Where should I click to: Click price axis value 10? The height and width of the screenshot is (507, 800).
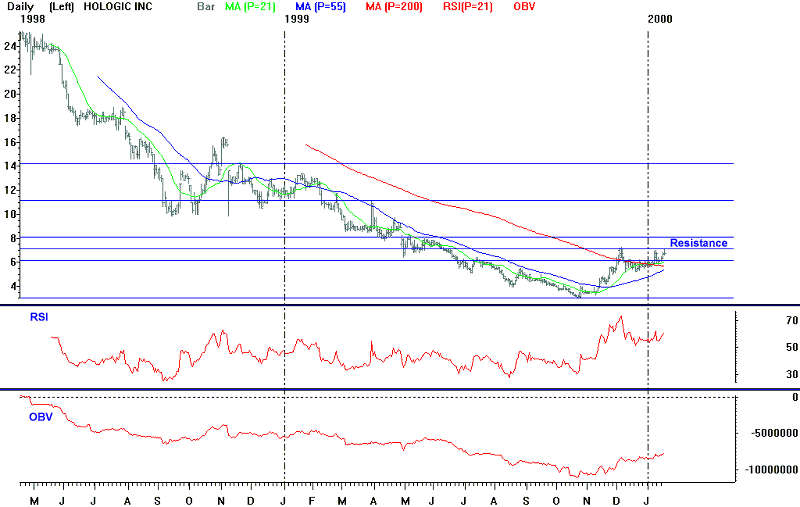(x=10, y=214)
